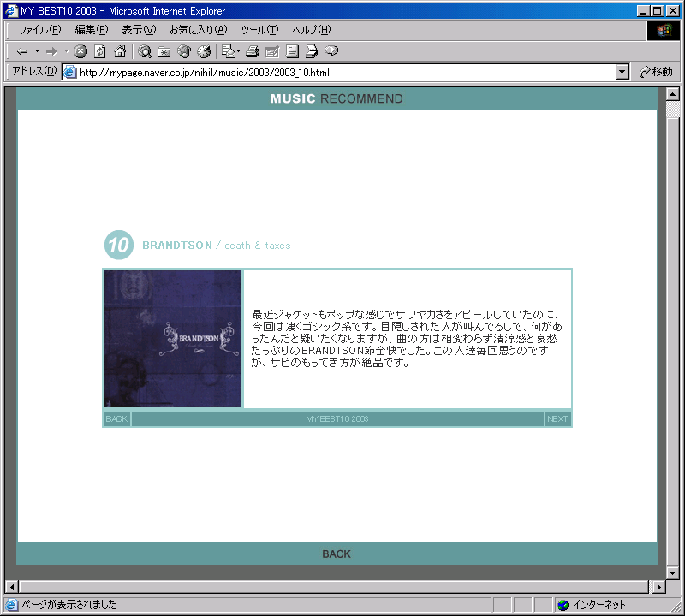
Task: Click the horizontal scrollbar left arrow
Action: pyautogui.click(x=12, y=587)
